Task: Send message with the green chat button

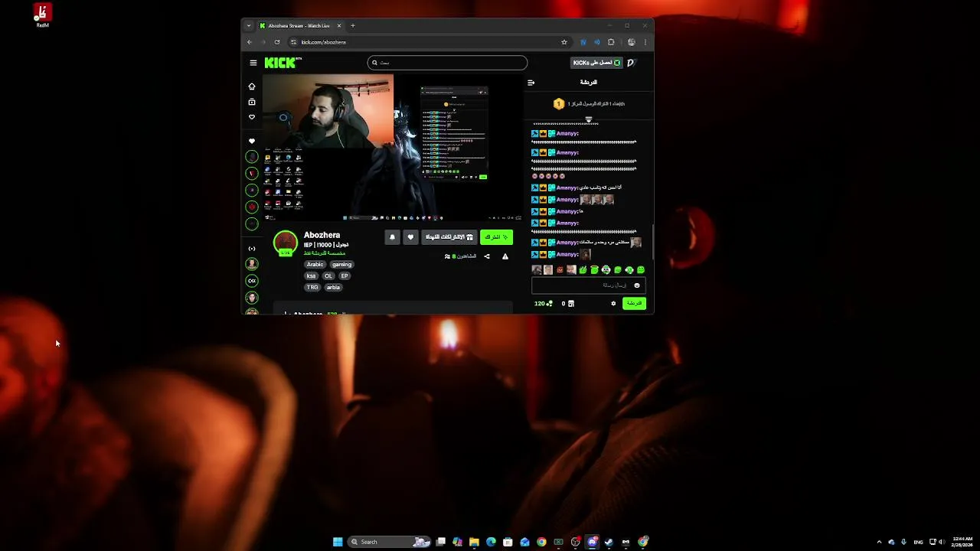Action: pos(634,303)
